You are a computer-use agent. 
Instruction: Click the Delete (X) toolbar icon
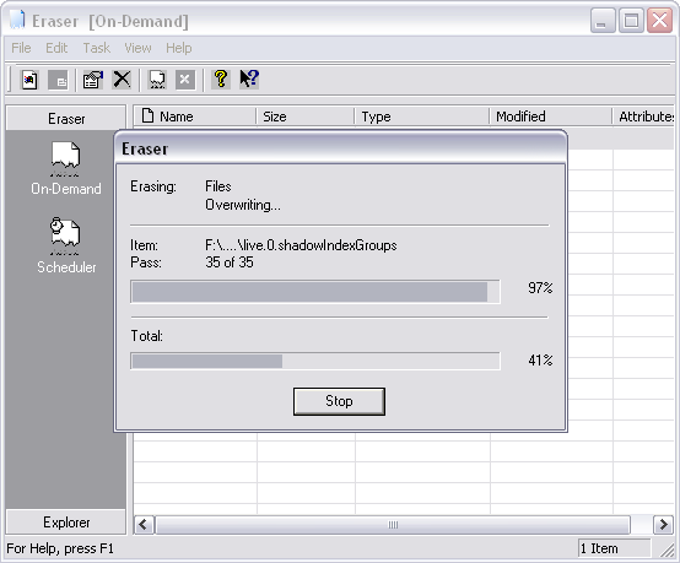click(122, 80)
